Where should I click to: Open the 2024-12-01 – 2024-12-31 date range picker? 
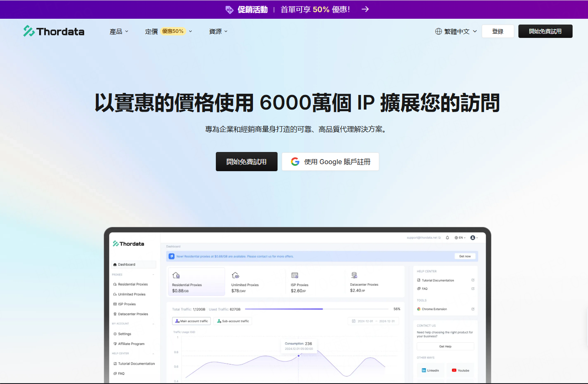[x=373, y=321]
